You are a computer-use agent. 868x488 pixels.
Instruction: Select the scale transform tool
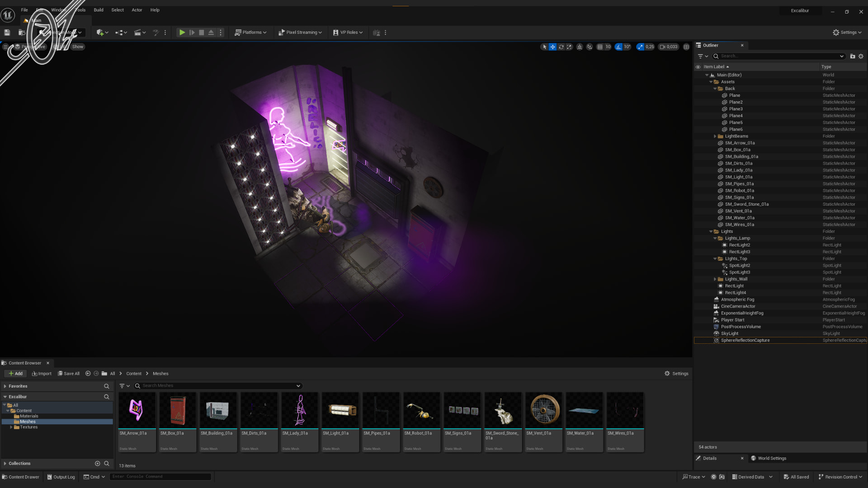[569, 47]
